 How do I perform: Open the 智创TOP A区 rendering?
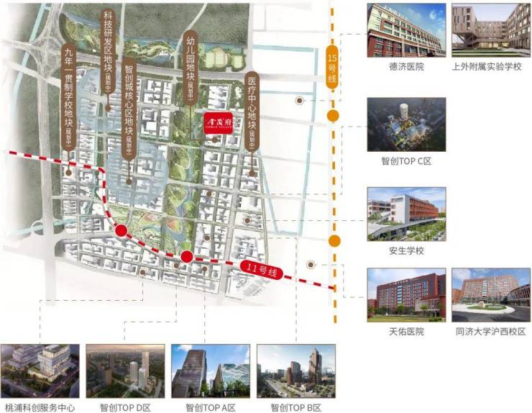pyautogui.click(x=211, y=371)
